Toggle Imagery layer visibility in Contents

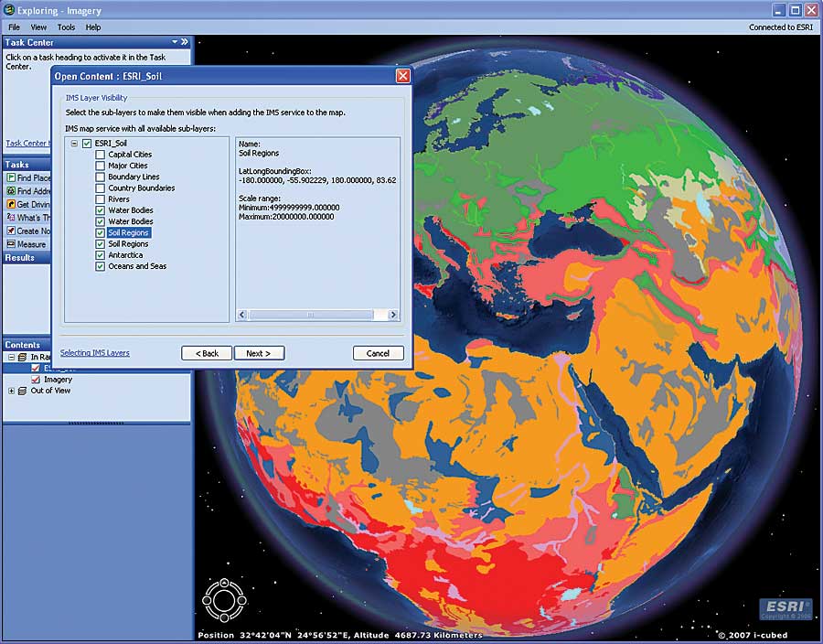pos(36,380)
